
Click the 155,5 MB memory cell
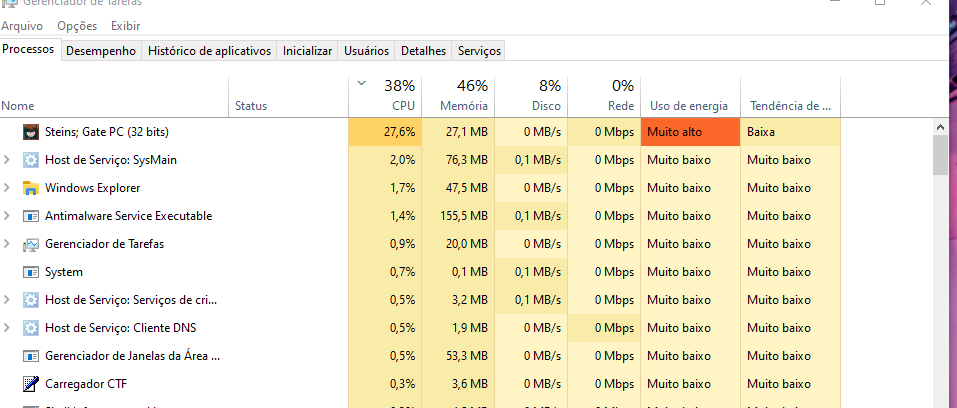[x=458, y=216]
